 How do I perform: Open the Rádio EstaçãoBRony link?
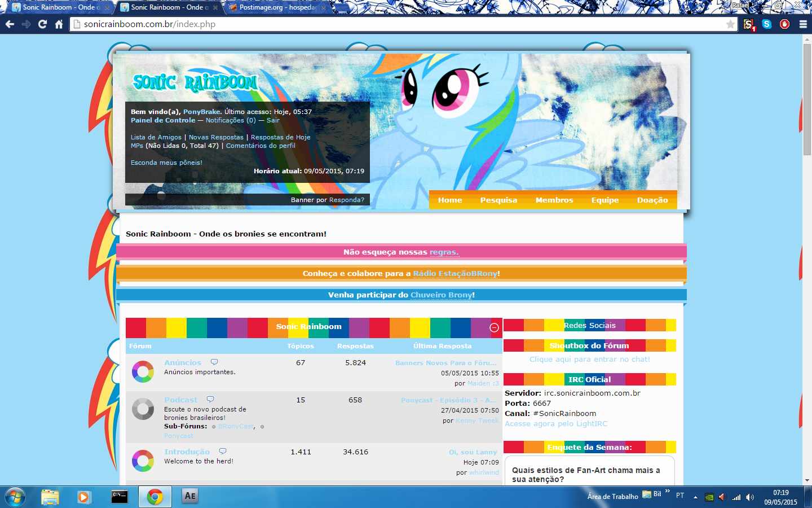(x=455, y=273)
